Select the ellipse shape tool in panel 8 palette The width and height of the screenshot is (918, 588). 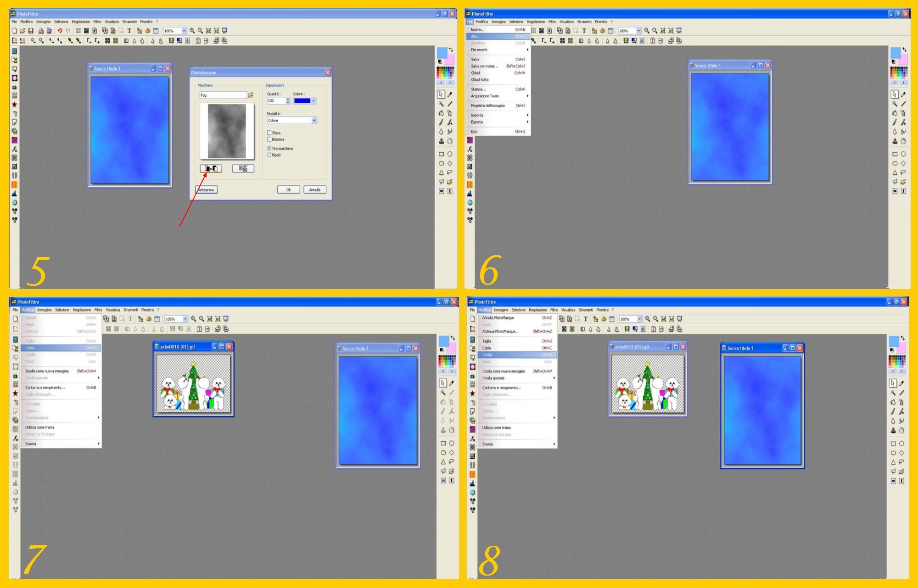(901, 444)
